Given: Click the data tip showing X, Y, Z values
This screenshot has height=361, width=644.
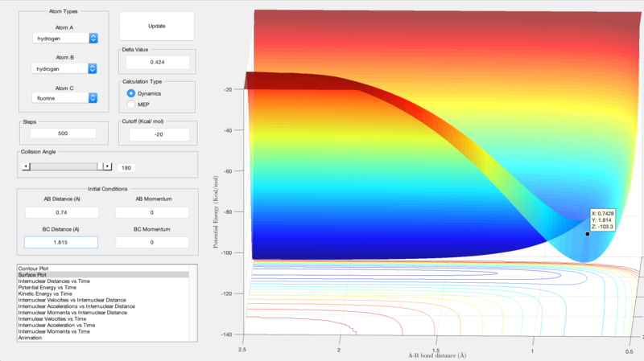Looking at the screenshot, I should click(602, 220).
